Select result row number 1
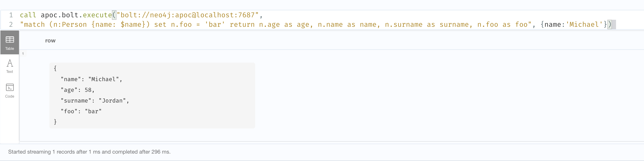Image resolution: width=644 pixels, height=161 pixels. pyautogui.click(x=23, y=54)
